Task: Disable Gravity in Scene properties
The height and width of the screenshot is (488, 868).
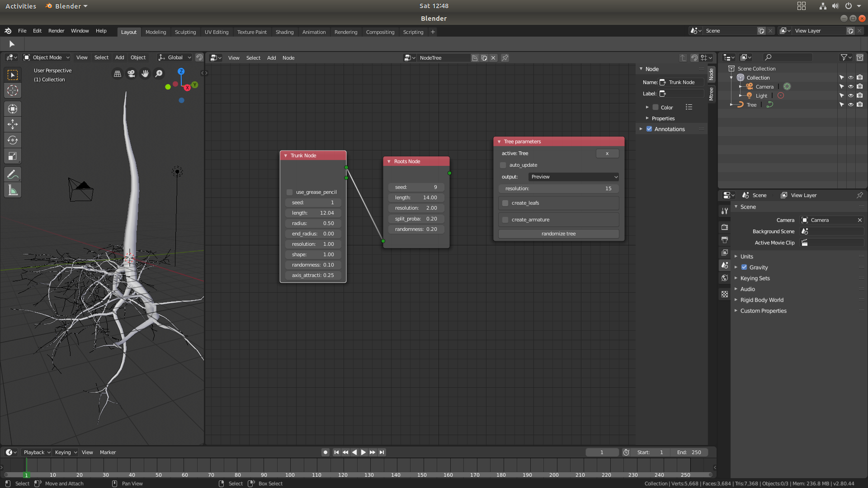Action: pos(744,267)
